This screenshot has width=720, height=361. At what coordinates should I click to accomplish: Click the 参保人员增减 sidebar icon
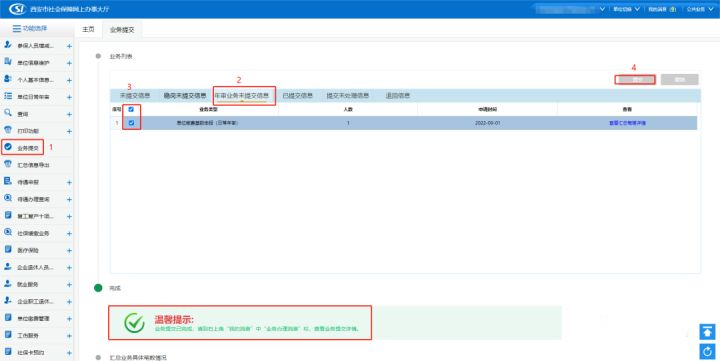8,45
